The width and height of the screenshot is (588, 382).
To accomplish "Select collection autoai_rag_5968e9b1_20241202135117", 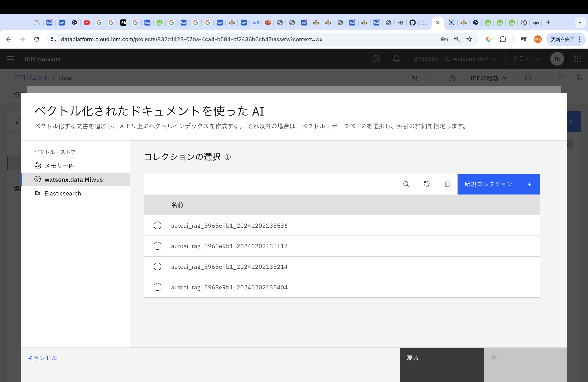I will tap(157, 246).
